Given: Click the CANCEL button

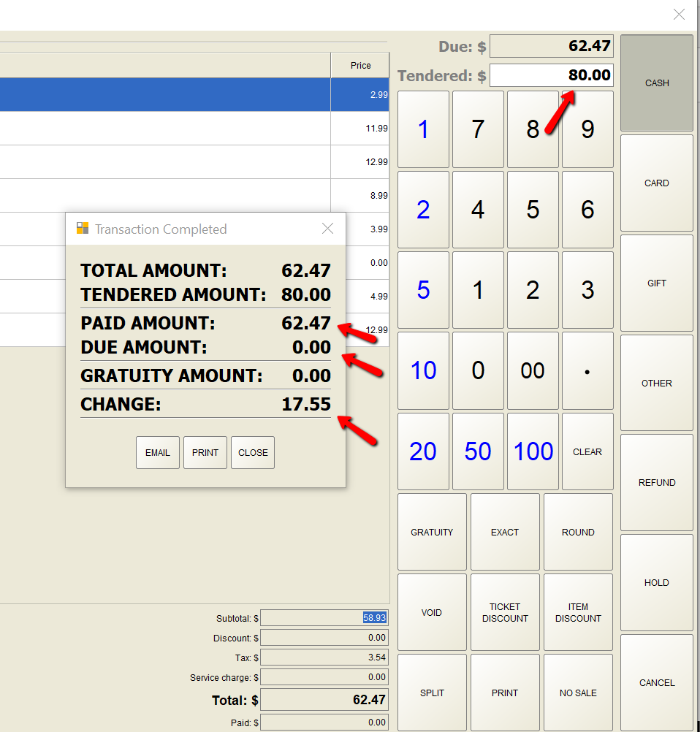Looking at the screenshot, I should (657, 682).
